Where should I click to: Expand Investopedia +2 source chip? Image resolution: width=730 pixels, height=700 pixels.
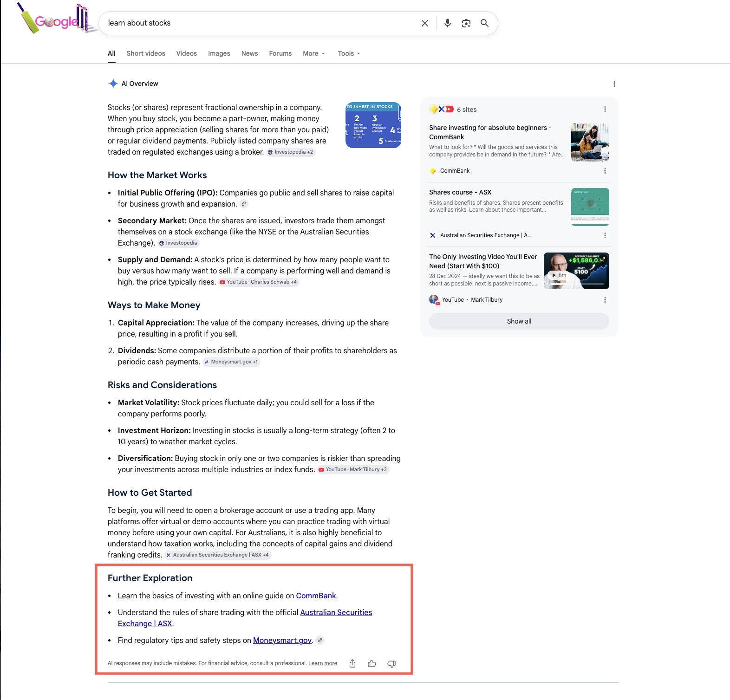tap(291, 152)
